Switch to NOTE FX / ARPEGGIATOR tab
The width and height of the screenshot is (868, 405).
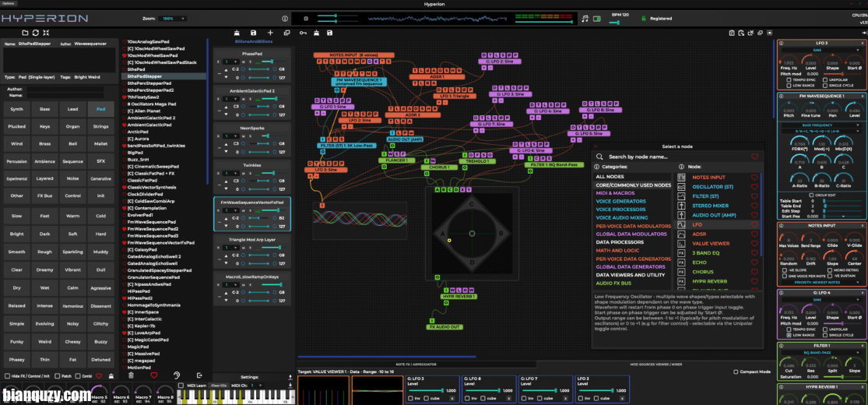(416, 364)
